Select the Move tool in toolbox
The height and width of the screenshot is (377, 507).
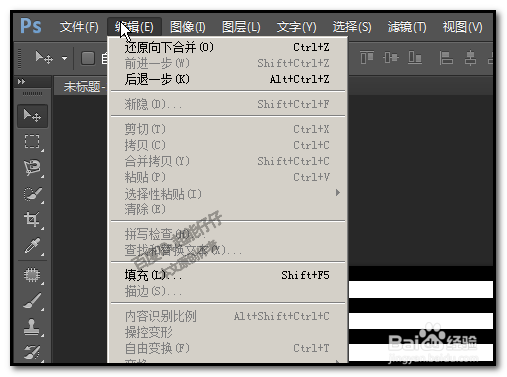[x=32, y=116]
